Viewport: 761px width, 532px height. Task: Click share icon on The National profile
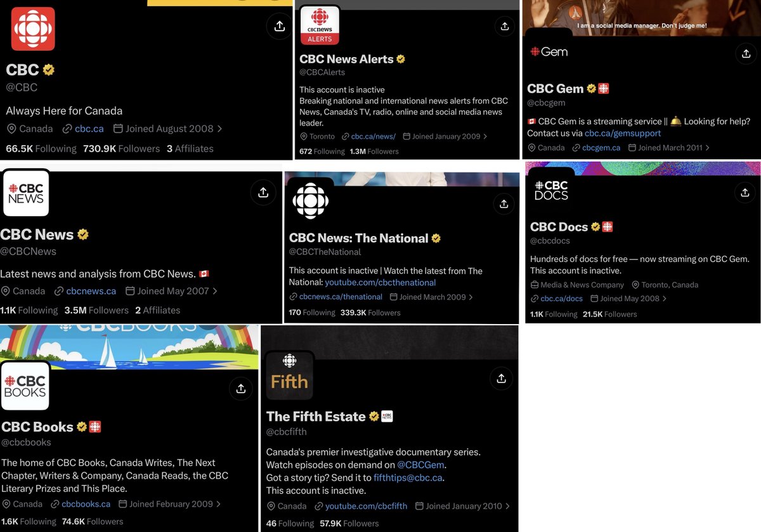coord(504,204)
